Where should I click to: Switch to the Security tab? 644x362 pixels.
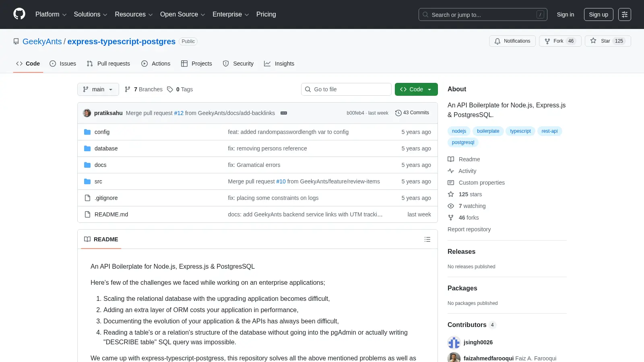(238, 64)
